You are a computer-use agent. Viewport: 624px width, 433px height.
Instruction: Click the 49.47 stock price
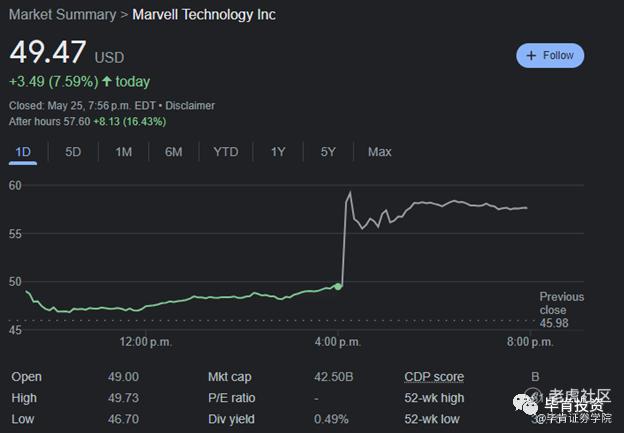(48, 52)
